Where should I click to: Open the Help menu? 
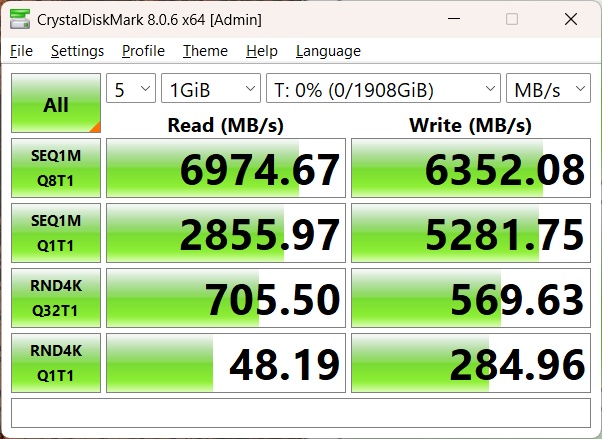(x=261, y=51)
